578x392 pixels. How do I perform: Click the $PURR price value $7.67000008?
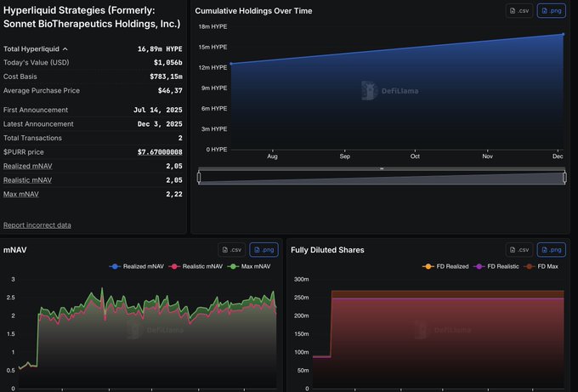coord(160,152)
